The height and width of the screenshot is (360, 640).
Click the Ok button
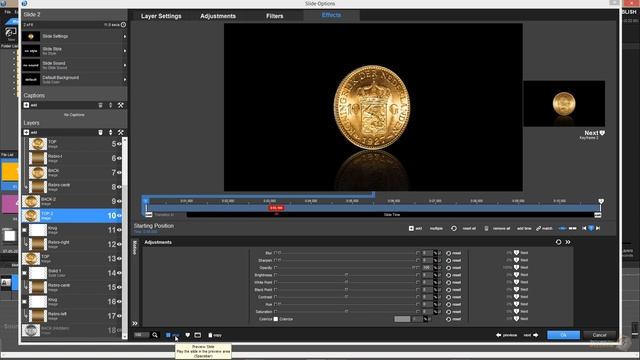[x=563, y=335]
